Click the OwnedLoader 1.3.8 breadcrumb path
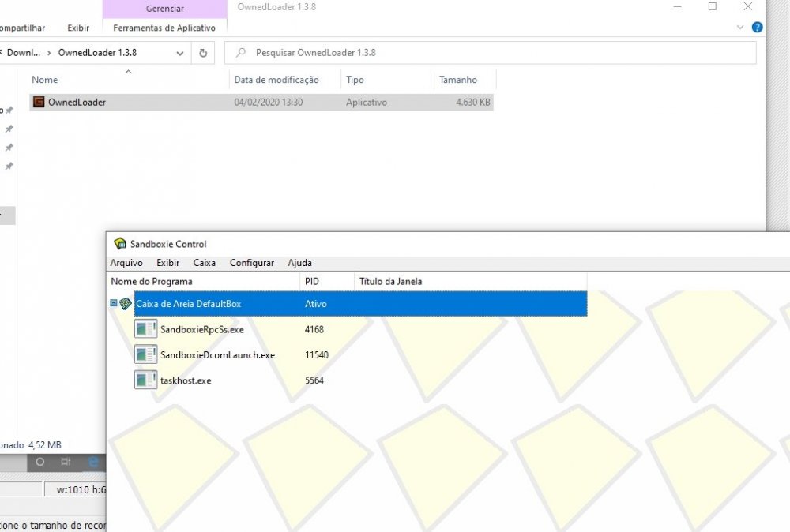Viewport: 790px width, 532px height. coord(97,53)
